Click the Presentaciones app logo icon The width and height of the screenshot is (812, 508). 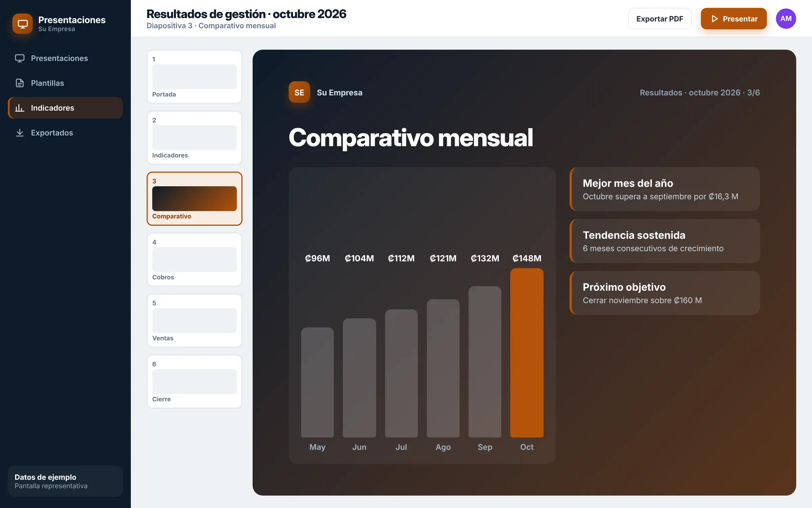tap(22, 24)
